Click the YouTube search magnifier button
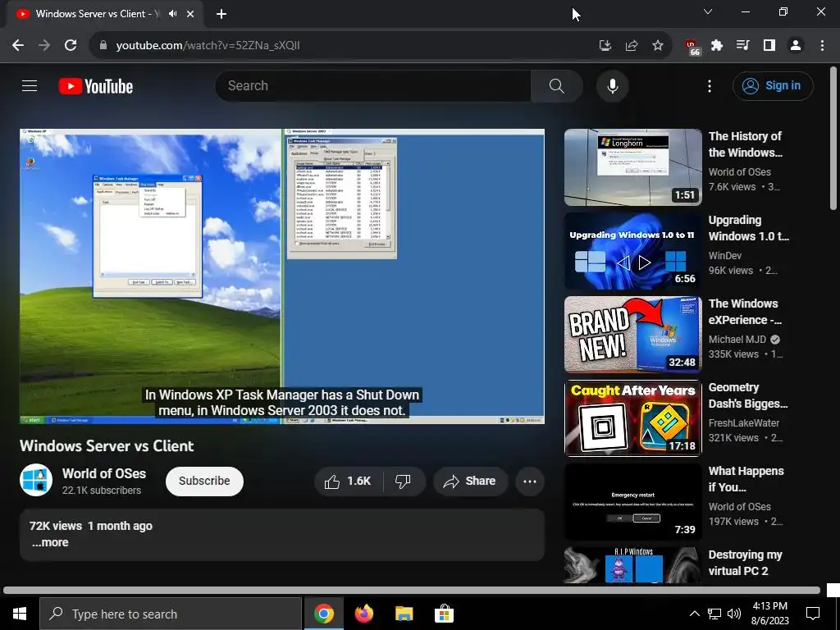The width and height of the screenshot is (840, 630). (x=557, y=85)
